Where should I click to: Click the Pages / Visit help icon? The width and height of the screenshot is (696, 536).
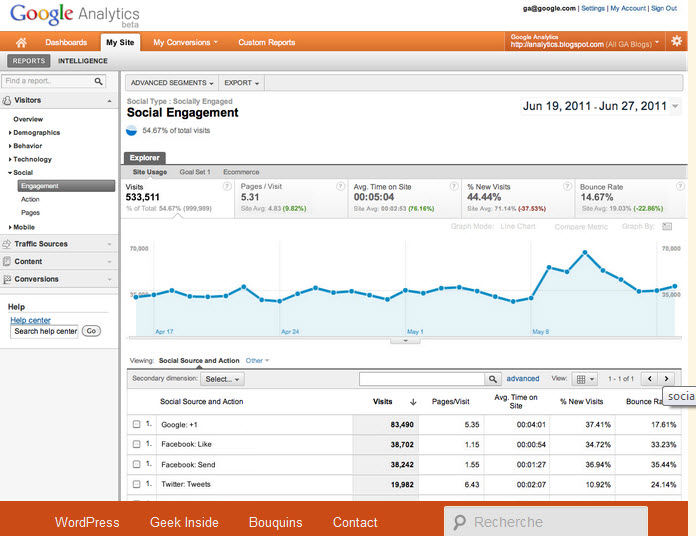pos(340,186)
